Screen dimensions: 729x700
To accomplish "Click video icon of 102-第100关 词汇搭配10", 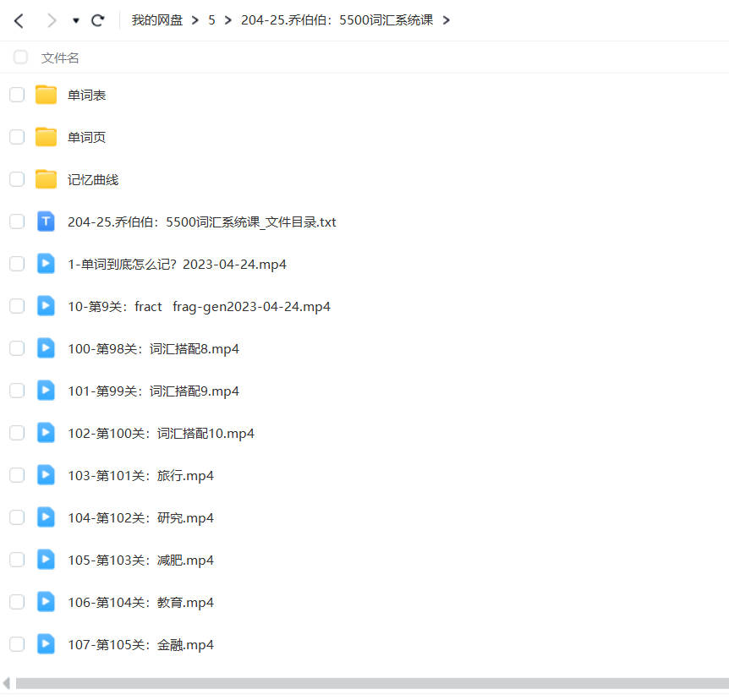I will point(46,433).
